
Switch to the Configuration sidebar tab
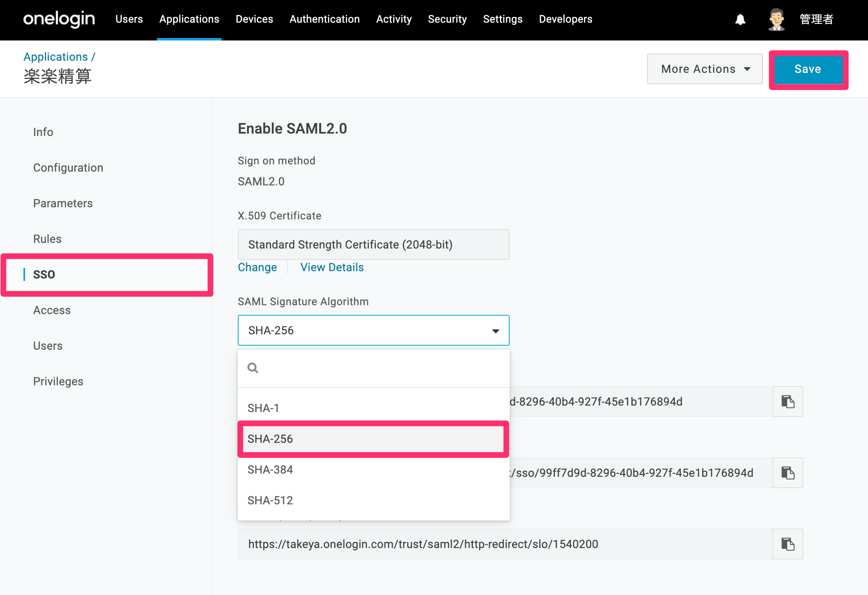(68, 168)
